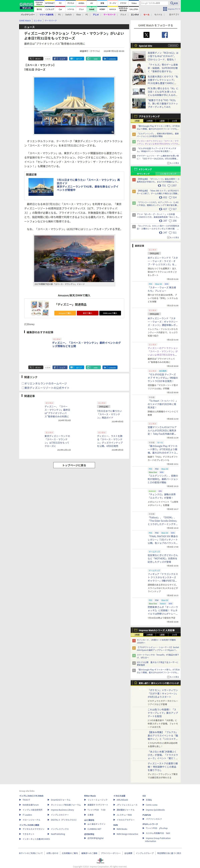200x868 pixels.
Task: Open the Denon RCD-N12 sponsored thumbnail
Action: point(139,56)
